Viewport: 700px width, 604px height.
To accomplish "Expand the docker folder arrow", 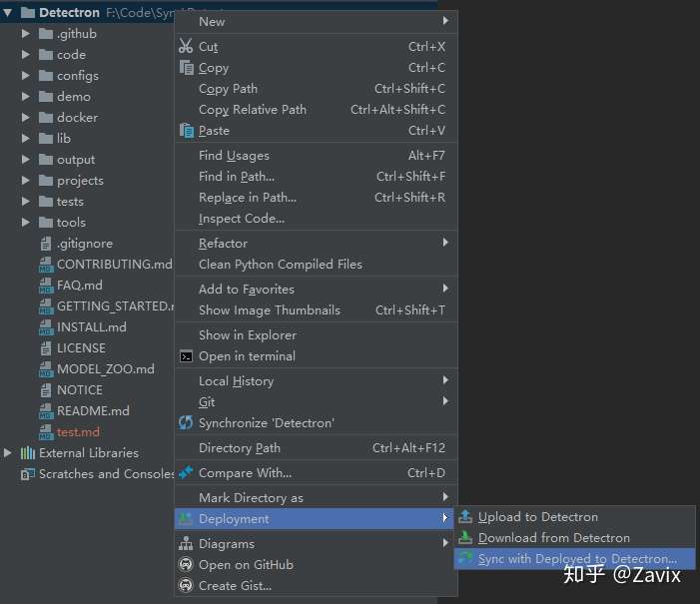I will pyautogui.click(x=26, y=118).
